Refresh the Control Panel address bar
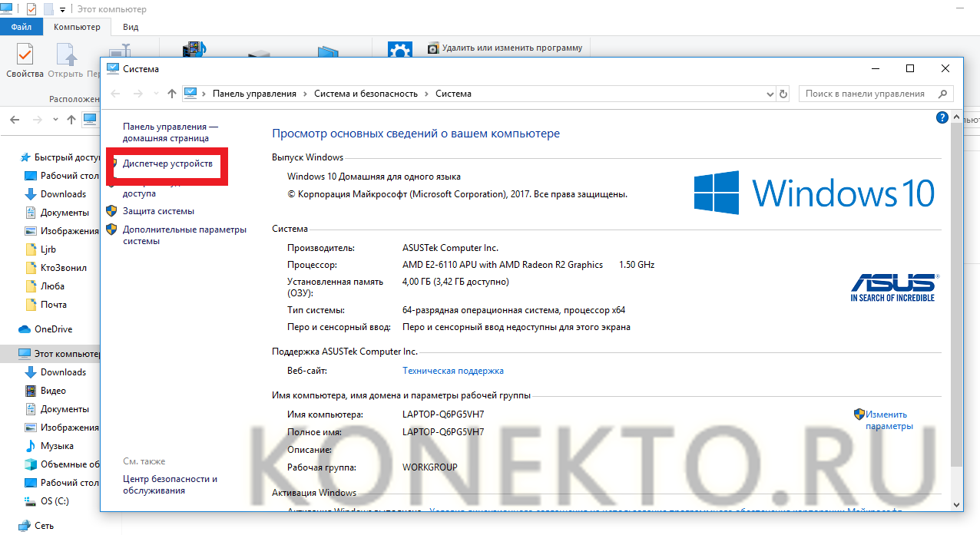The height and width of the screenshot is (535, 980). point(783,94)
